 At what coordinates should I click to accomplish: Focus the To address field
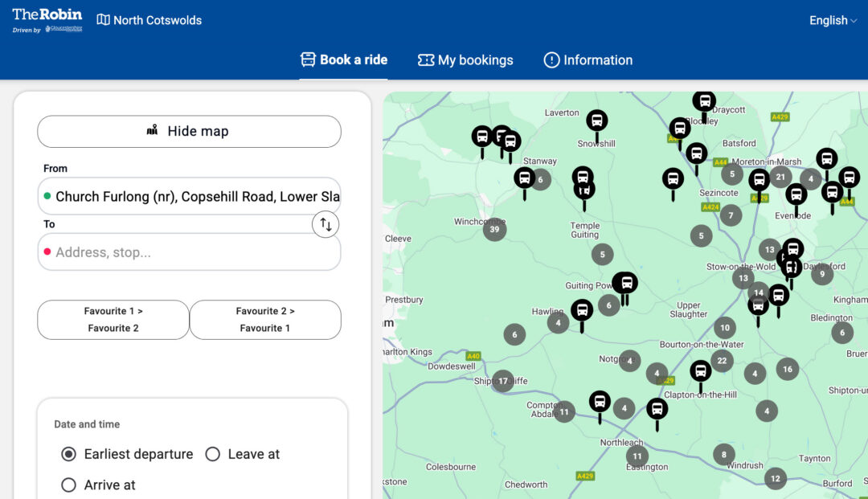[x=190, y=252]
